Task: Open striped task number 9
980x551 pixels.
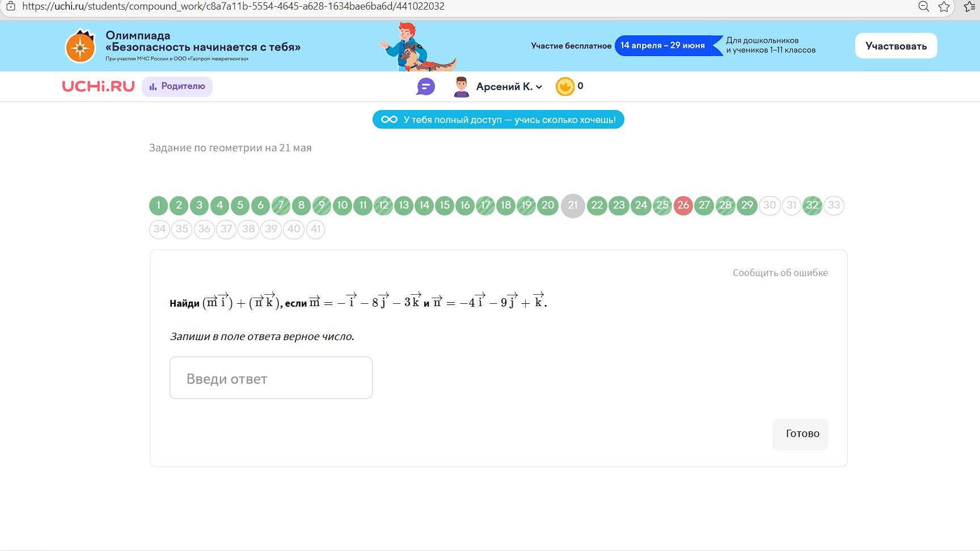Action: 322,205
